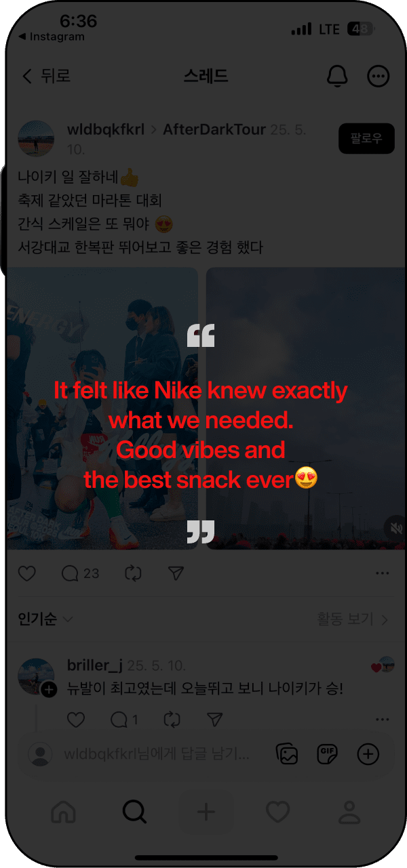Open the left photo thumbnail of runners
The height and width of the screenshot is (868, 407).
pyautogui.click(x=102, y=408)
